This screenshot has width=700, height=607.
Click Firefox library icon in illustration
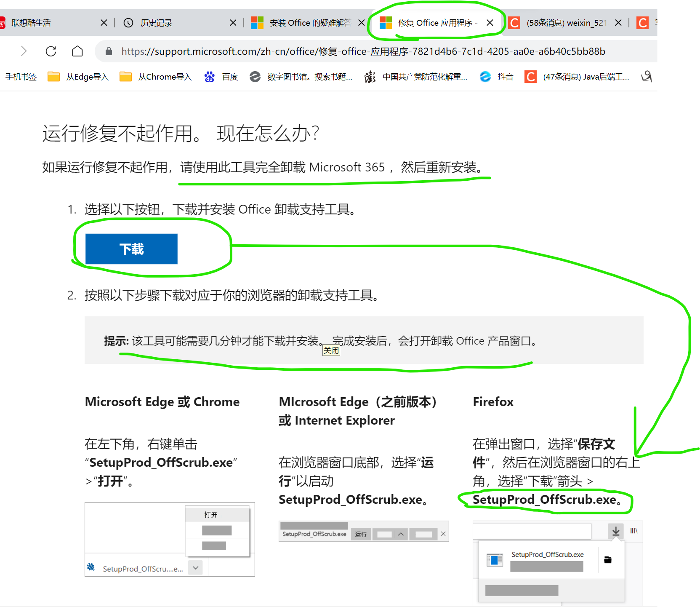634,531
